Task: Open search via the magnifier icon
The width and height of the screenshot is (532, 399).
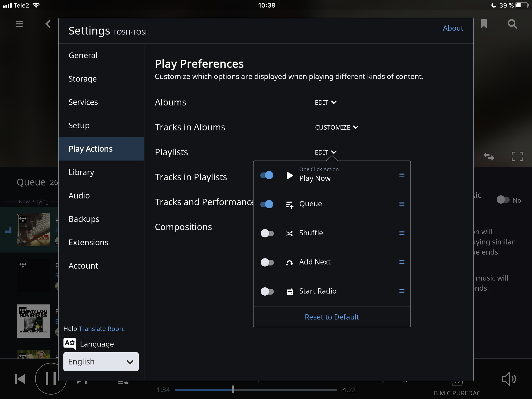Action: click(511, 24)
